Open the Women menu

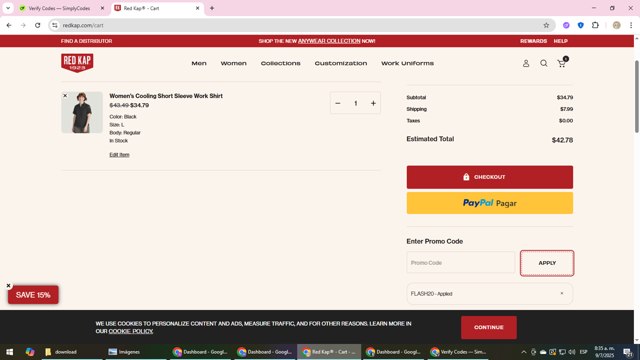[x=233, y=63]
